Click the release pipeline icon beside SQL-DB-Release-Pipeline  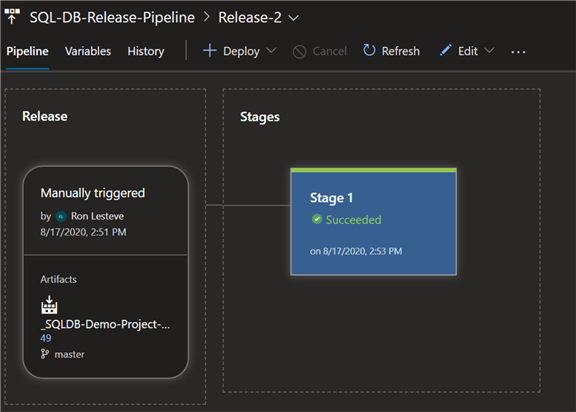coord(12,17)
